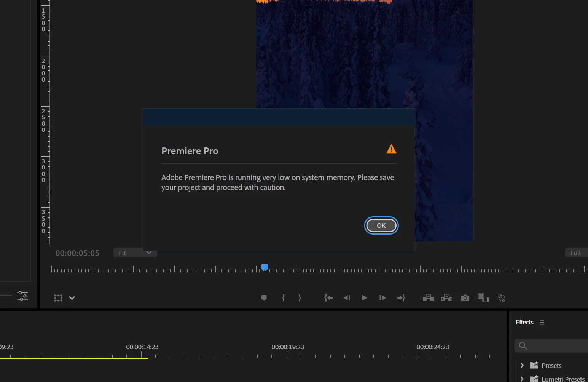The width and height of the screenshot is (588, 382).
Task: Click the Go to Out button
Action: click(x=401, y=298)
